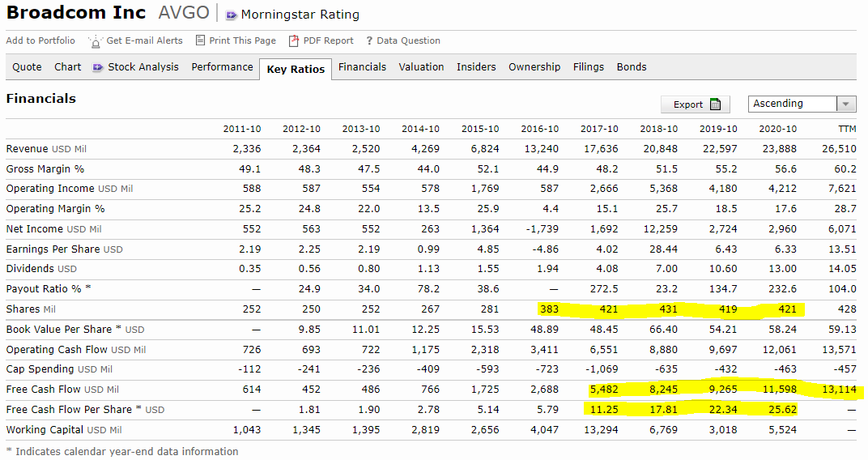The width and height of the screenshot is (868, 460).
Task: Click the Free Cash Flow USD Mil label
Action: [x=62, y=390]
